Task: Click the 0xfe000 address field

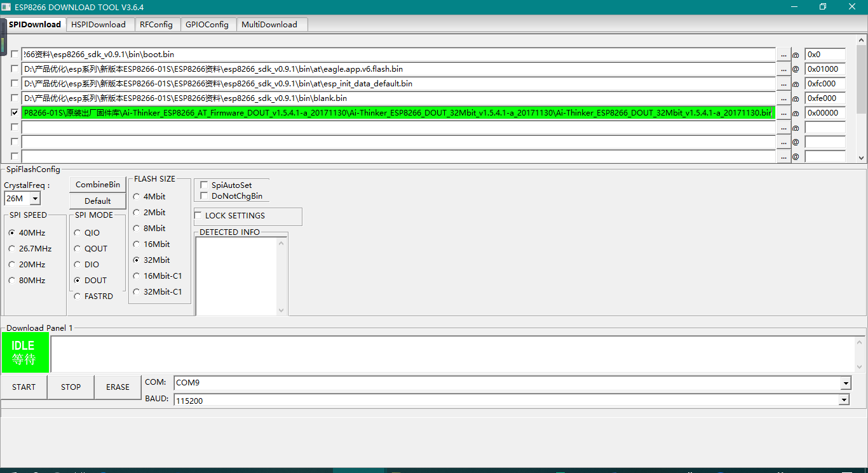Action: pyautogui.click(x=825, y=98)
